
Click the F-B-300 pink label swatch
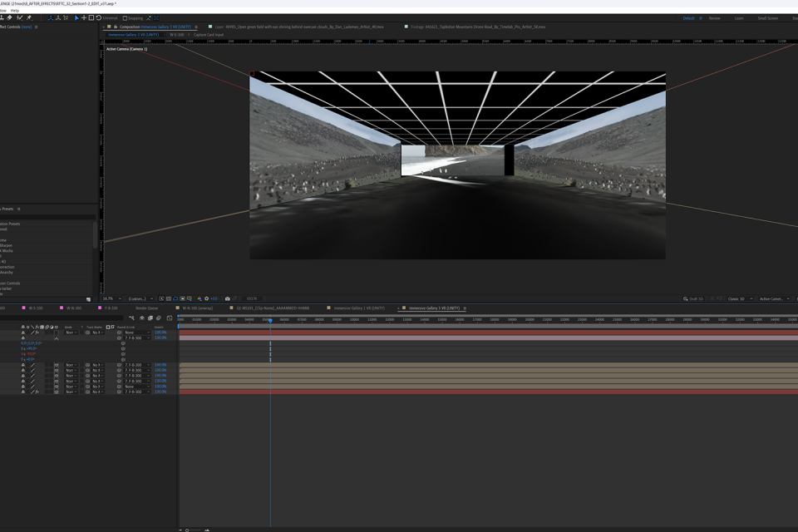tap(100, 308)
